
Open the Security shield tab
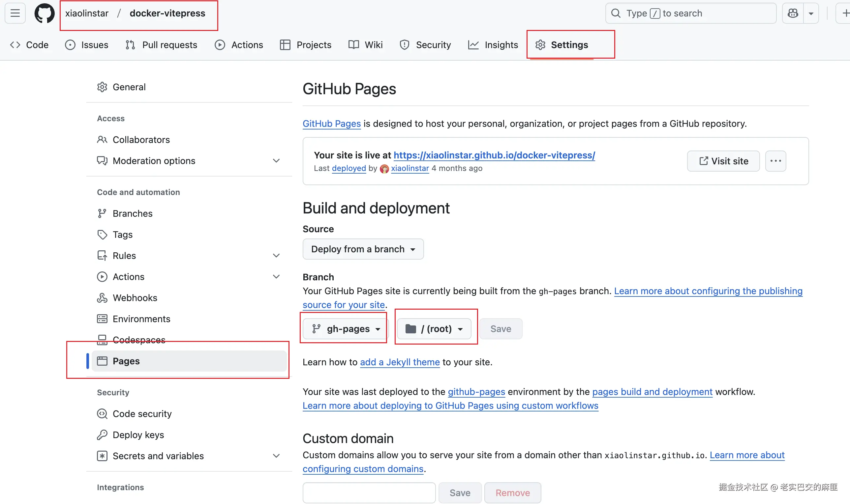click(x=425, y=45)
